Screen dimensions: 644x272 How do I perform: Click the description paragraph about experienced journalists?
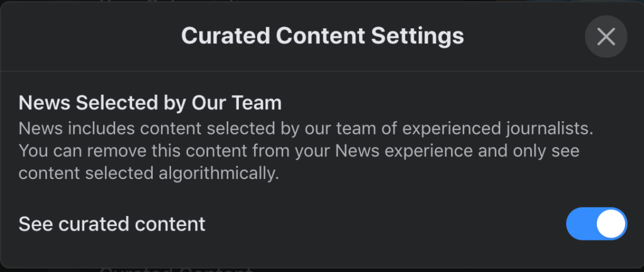point(306,151)
